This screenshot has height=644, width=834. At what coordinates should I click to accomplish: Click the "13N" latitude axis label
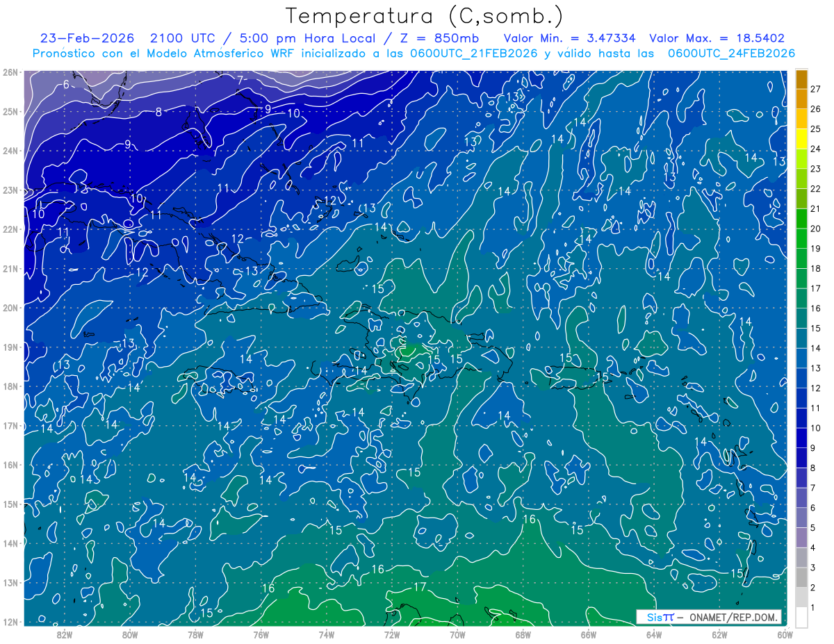coord(10,582)
